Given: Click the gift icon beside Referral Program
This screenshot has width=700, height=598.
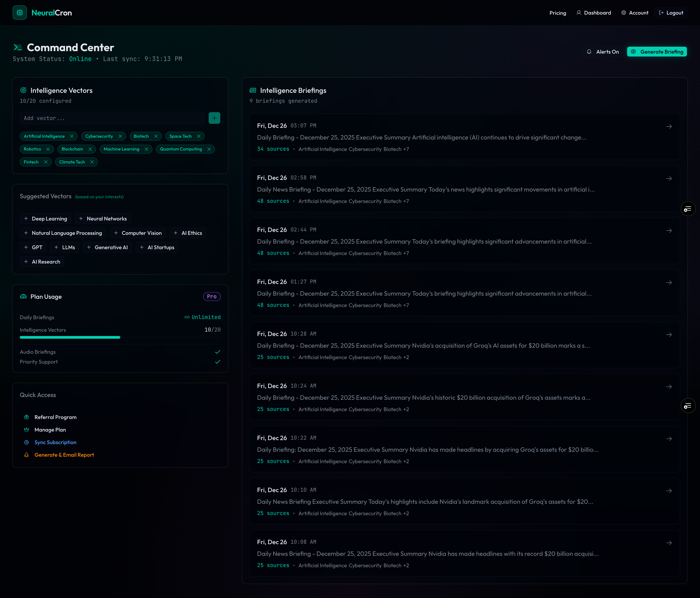Looking at the screenshot, I should tap(26, 417).
